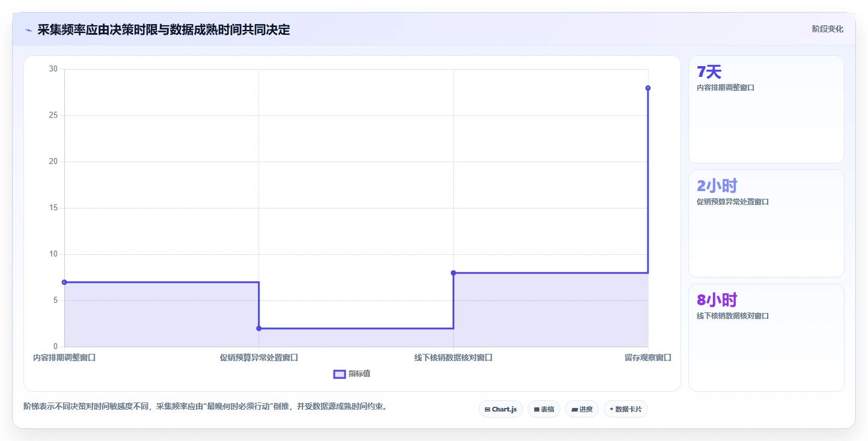Click the data point for 促销预算异常处置窗口
868x441 pixels.
[x=259, y=328]
